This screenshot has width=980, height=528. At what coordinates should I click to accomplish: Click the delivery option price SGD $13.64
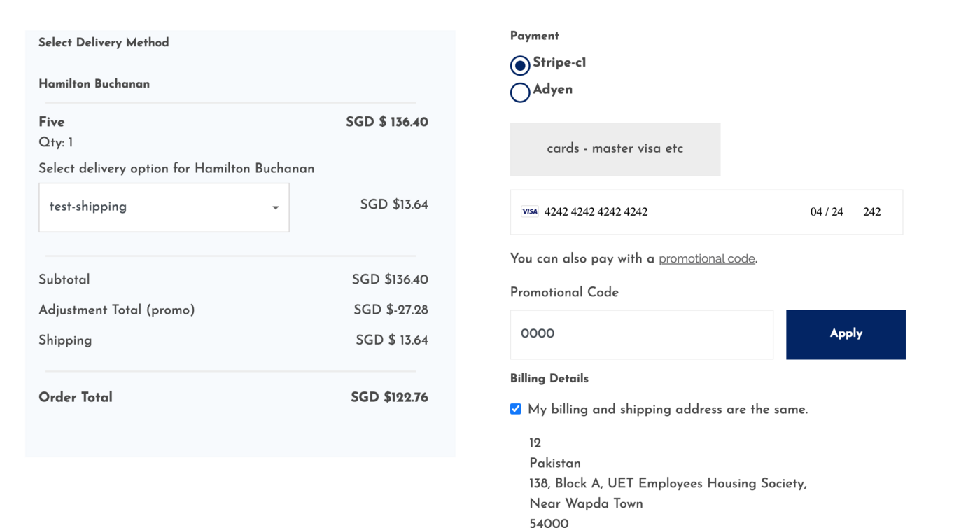(x=394, y=204)
